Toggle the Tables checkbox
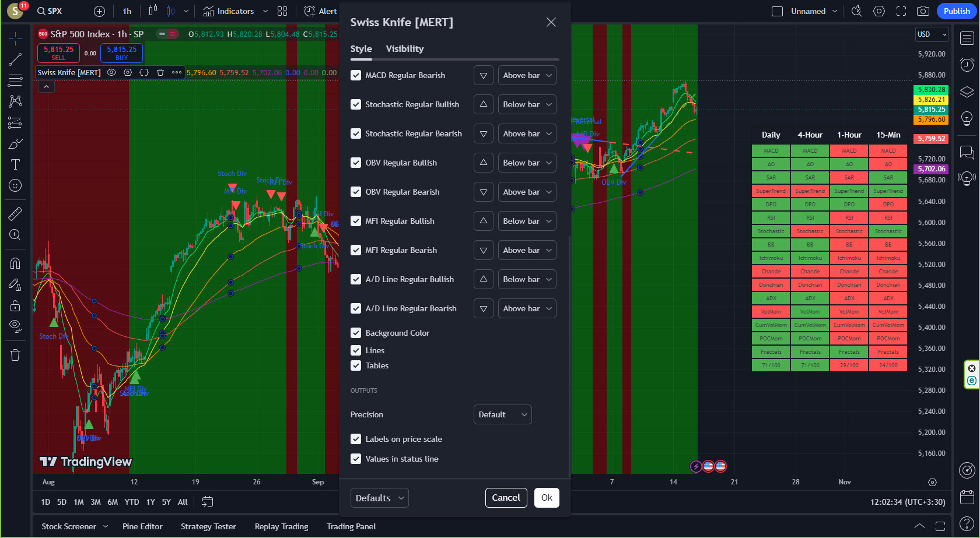The width and height of the screenshot is (980, 538). [x=356, y=365]
